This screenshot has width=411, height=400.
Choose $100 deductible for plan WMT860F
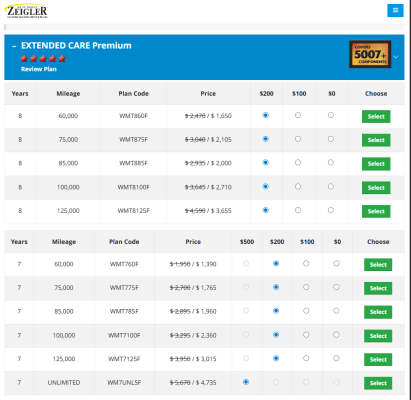pos(298,115)
